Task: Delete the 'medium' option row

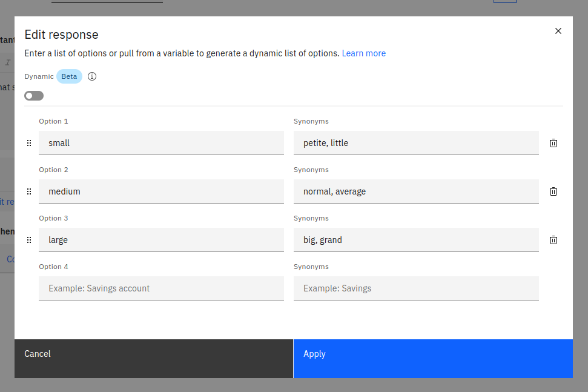Action: point(553,191)
